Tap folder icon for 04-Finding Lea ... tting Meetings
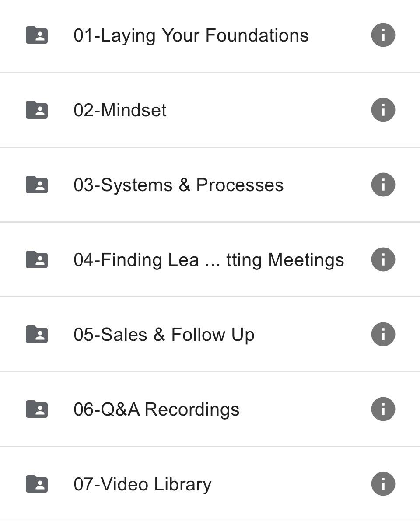 pyautogui.click(x=37, y=259)
